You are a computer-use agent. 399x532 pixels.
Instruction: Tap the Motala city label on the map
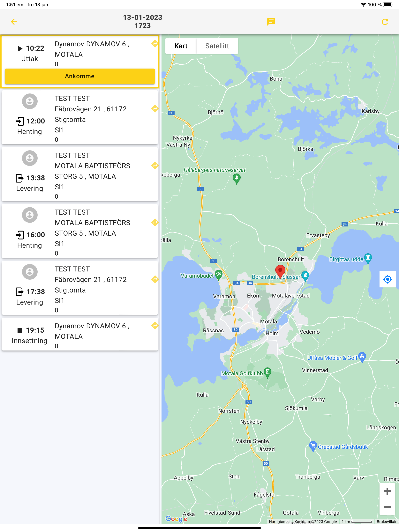[x=268, y=321]
